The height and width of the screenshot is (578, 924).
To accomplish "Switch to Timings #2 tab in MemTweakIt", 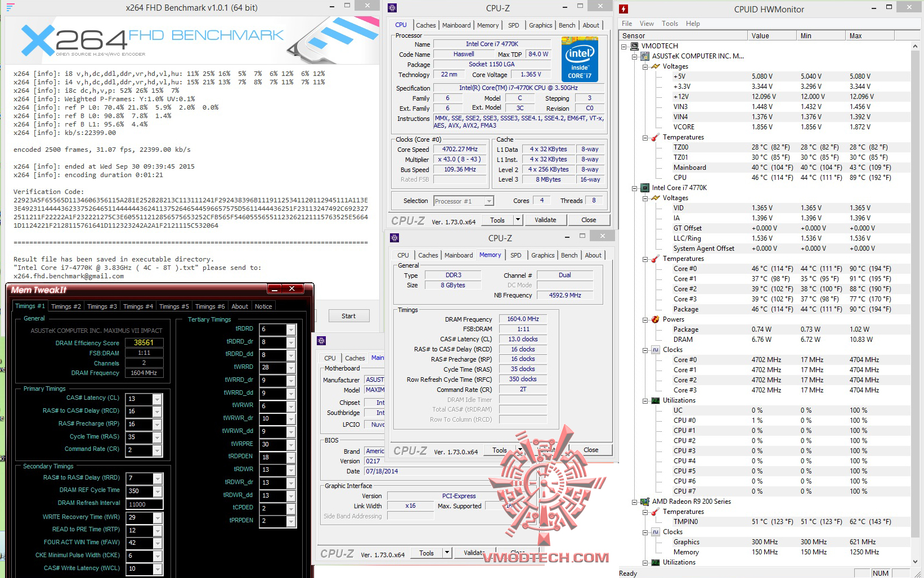I will click(x=66, y=306).
